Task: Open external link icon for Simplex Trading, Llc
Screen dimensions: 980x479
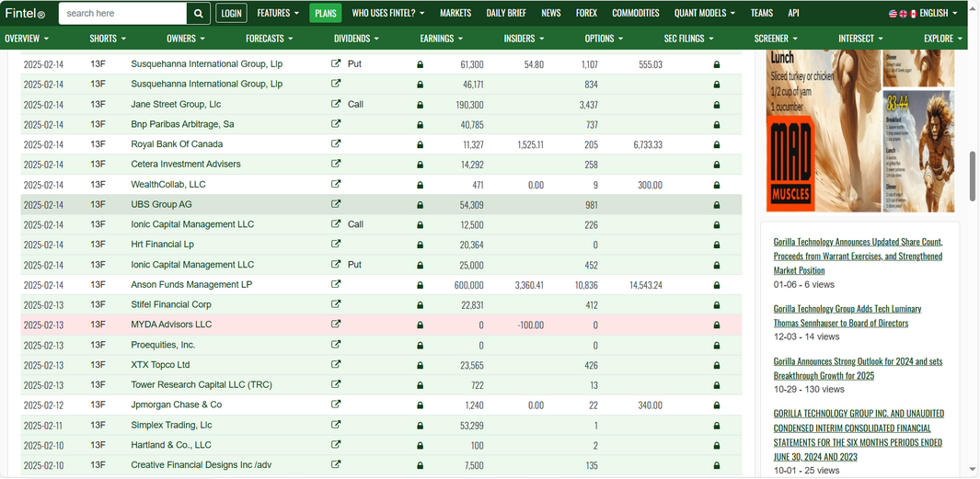Action: pyautogui.click(x=336, y=425)
